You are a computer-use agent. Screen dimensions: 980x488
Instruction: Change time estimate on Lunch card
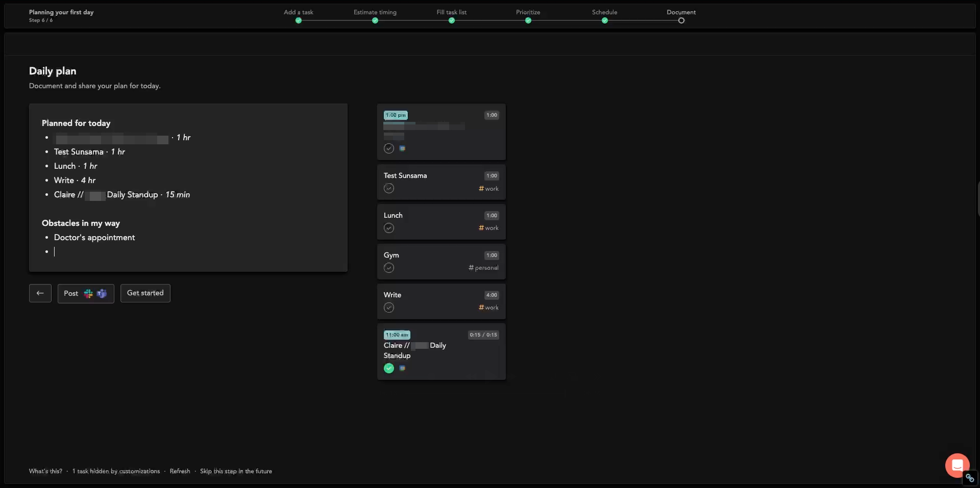492,216
